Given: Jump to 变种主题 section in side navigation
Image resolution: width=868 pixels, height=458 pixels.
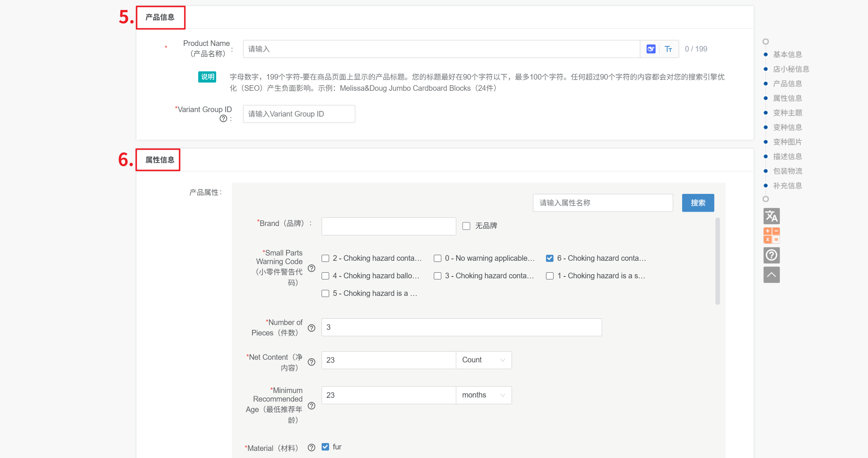Looking at the screenshot, I should click(x=788, y=113).
